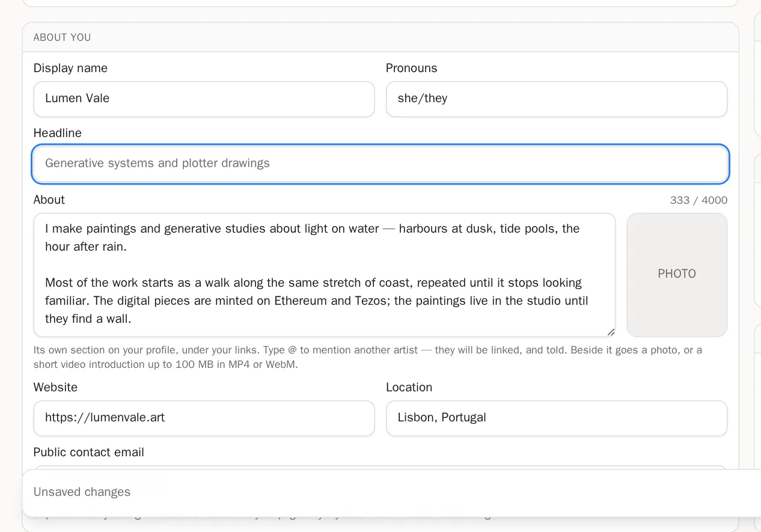Edit the Pronouns field showing she/they

coord(557,99)
